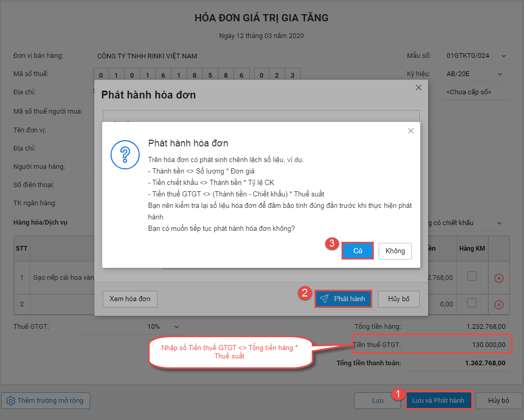Screen dimensions: 524x420
Task: Click "Xem hóa đơn" to preview invoice
Action: pos(130,299)
